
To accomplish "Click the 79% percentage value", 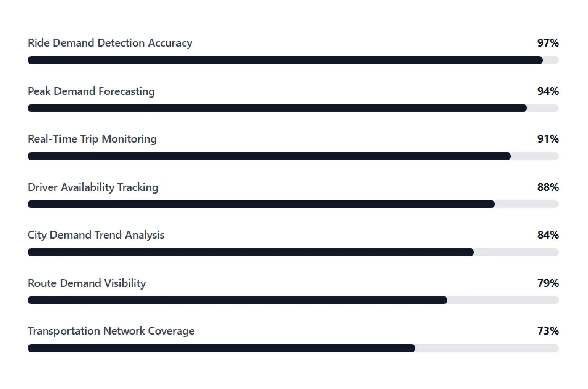I will tap(548, 283).
